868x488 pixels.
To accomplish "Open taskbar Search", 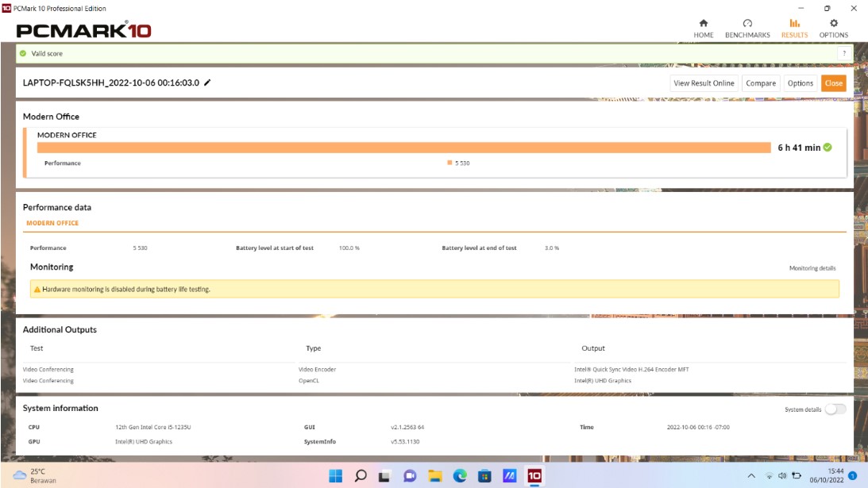I will (x=361, y=476).
